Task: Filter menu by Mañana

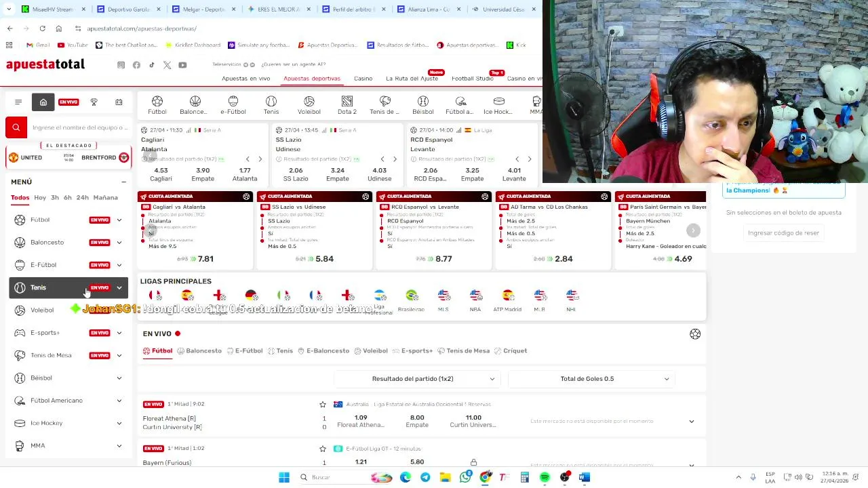Action: [x=105, y=197]
